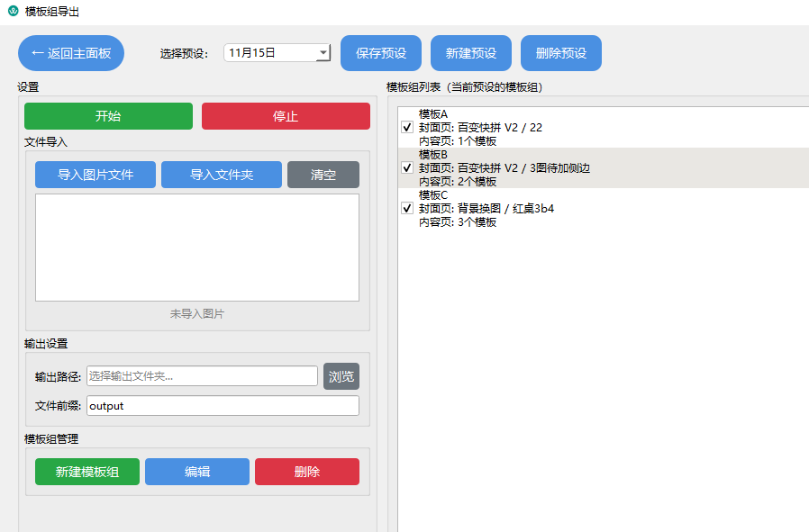Import a folder using 导入文件夹
809x532 pixels.
tap(221, 174)
